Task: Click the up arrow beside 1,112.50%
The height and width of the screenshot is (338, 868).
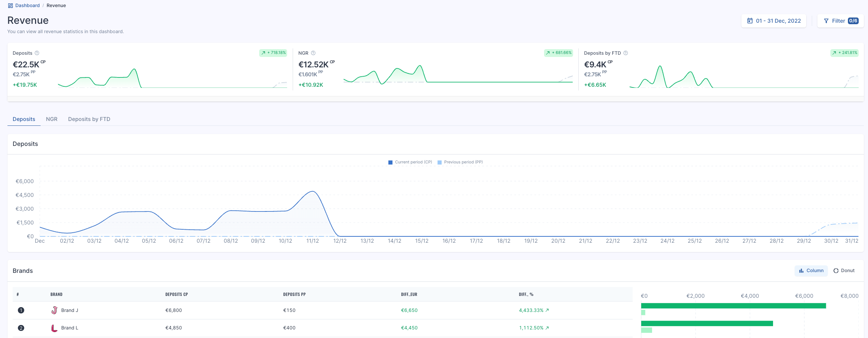Action: click(547, 328)
